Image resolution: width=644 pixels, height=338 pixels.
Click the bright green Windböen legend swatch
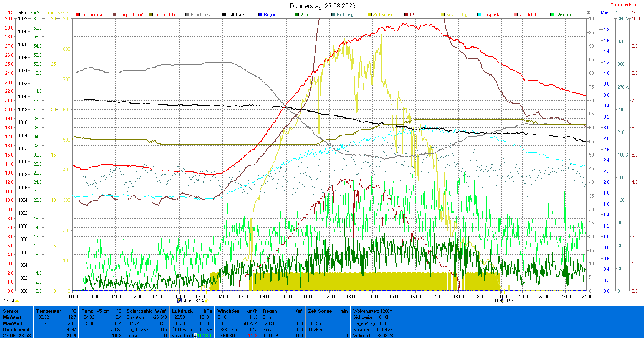(x=552, y=15)
